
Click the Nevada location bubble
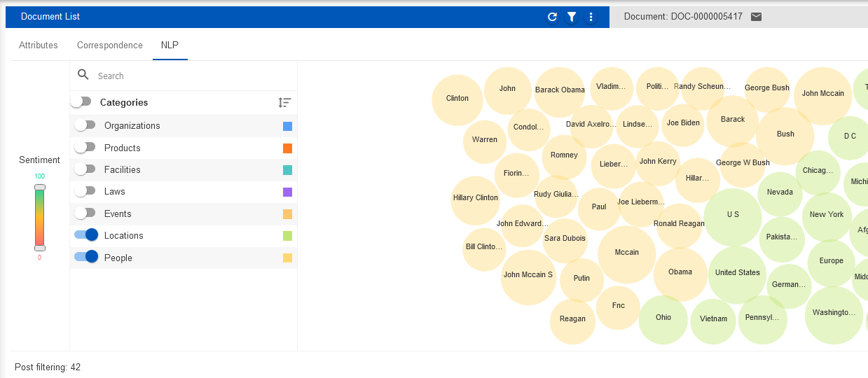click(780, 195)
